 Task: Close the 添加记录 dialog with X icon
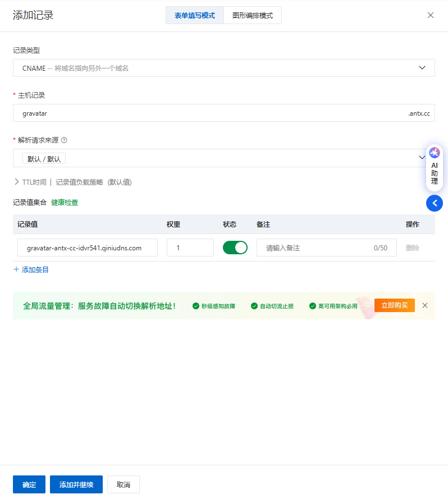431,15
